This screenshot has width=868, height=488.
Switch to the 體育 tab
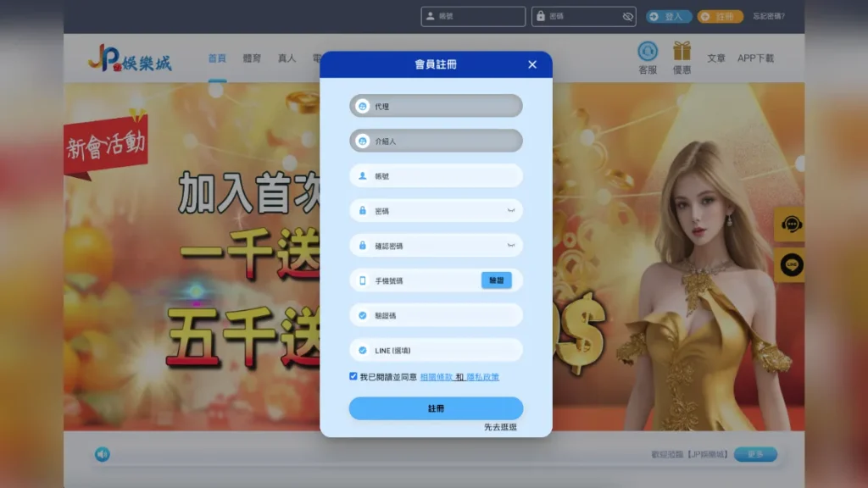(x=251, y=58)
